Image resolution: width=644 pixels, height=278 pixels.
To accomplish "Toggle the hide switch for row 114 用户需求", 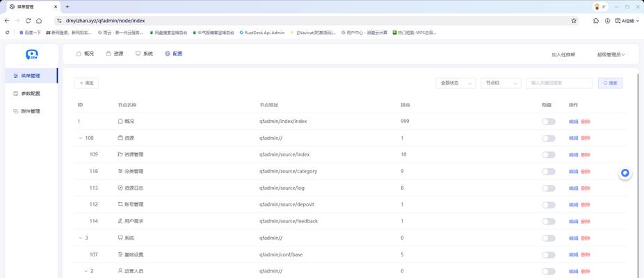I will tap(548, 221).
